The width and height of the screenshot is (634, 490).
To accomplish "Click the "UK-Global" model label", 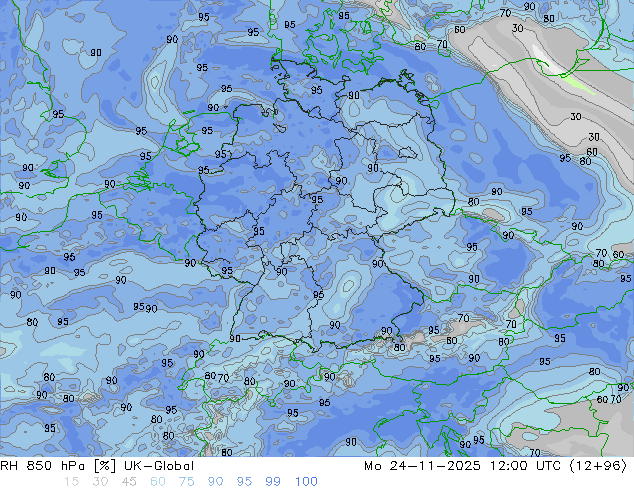I will pyautogui.click(x=159, y=466).
